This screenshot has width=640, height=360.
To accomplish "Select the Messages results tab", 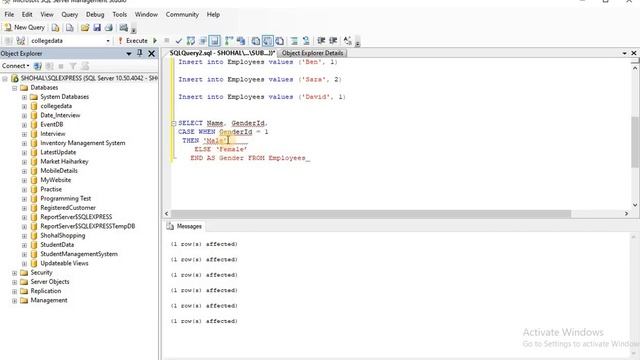I will point(184,226).
